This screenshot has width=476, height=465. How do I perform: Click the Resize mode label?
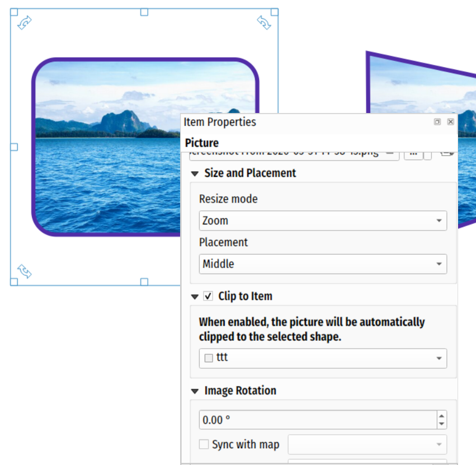[x=228, y=199]
